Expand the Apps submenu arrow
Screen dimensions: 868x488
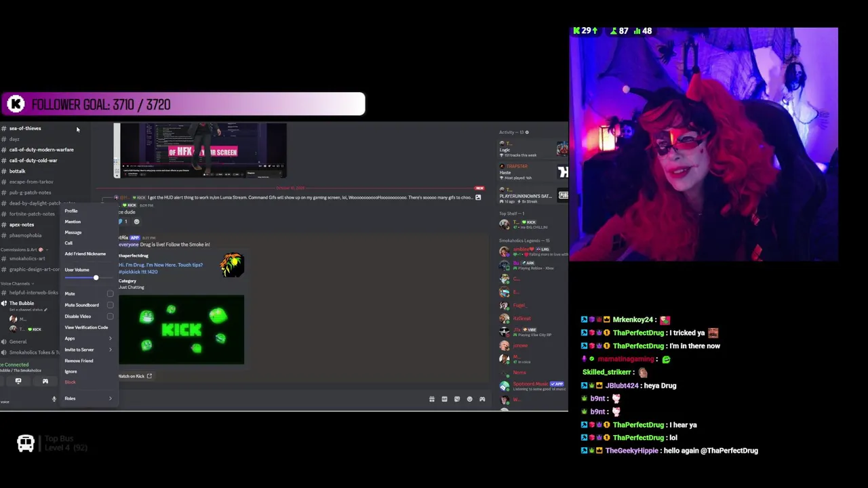(110, 338)
